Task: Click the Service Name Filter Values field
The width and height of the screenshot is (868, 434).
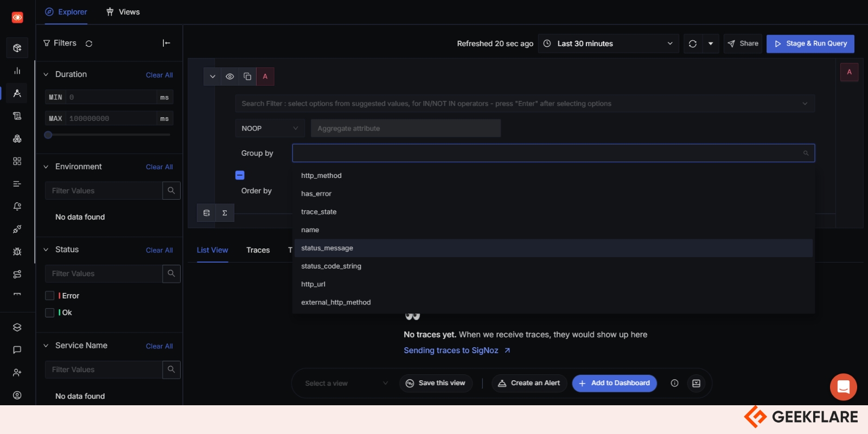Action: click(x=104, y=369)
